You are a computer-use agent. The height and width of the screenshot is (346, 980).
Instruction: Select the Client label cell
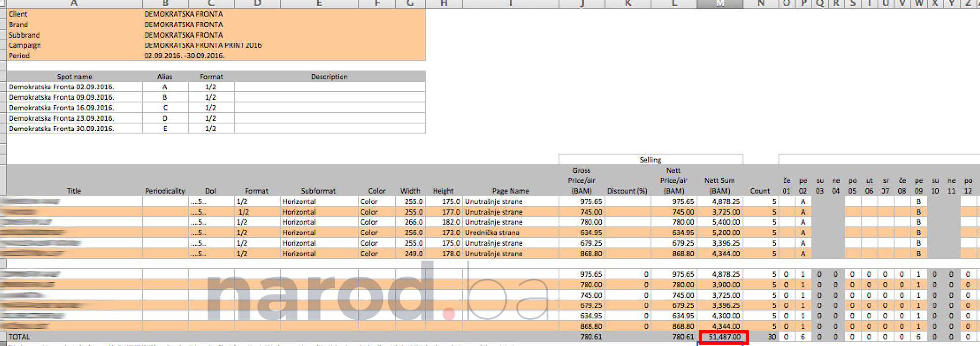click(x=74, y=14)
